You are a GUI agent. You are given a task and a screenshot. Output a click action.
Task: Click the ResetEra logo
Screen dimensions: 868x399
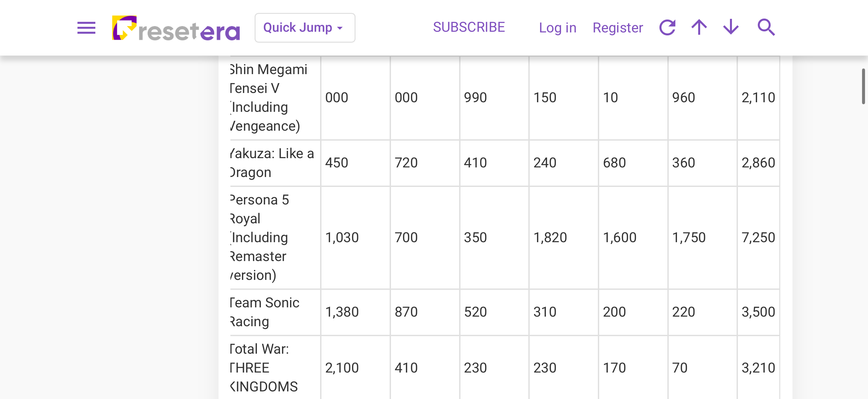tap(176, 28)
